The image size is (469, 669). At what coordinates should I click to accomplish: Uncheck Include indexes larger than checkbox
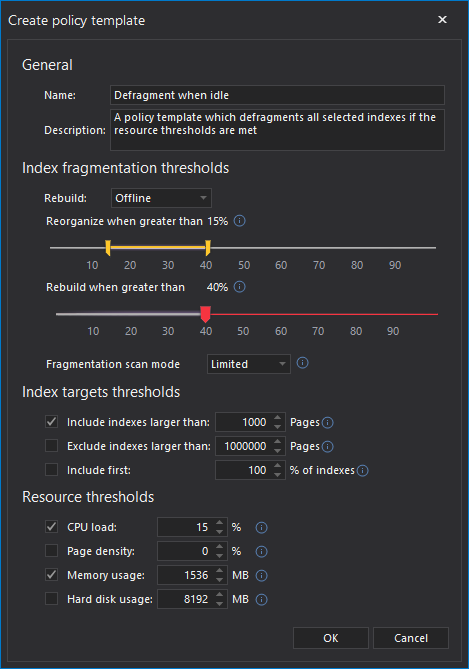[52, 422]
